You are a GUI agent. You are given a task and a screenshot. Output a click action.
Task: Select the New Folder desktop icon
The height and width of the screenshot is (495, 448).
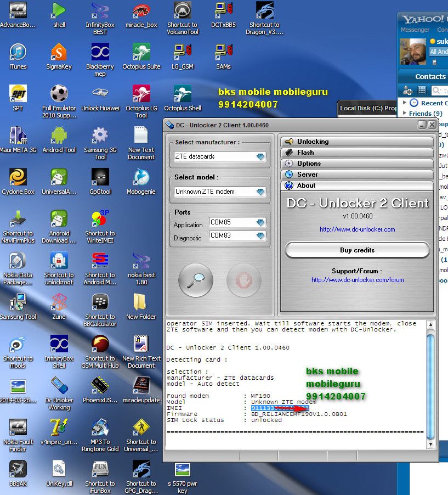click(x=141, y=307)
